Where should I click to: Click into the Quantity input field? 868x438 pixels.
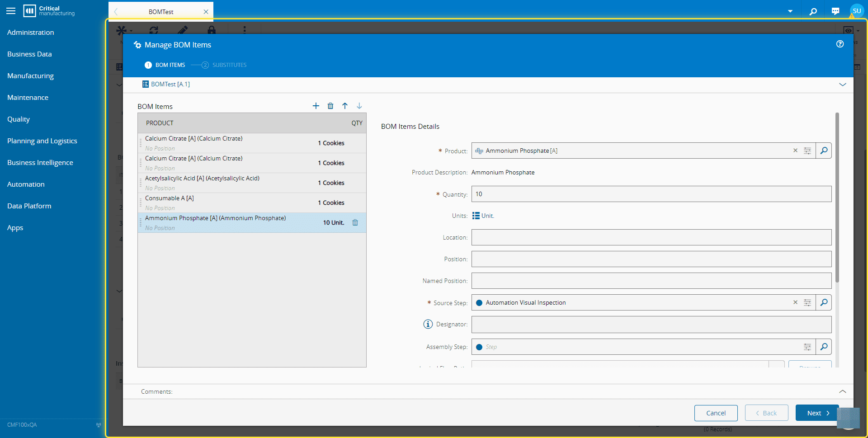pos(651,194)
